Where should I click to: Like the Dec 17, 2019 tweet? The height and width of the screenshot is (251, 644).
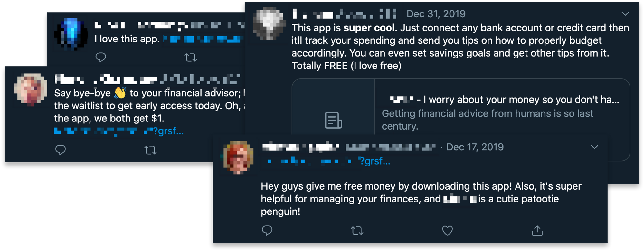point(447,230)
